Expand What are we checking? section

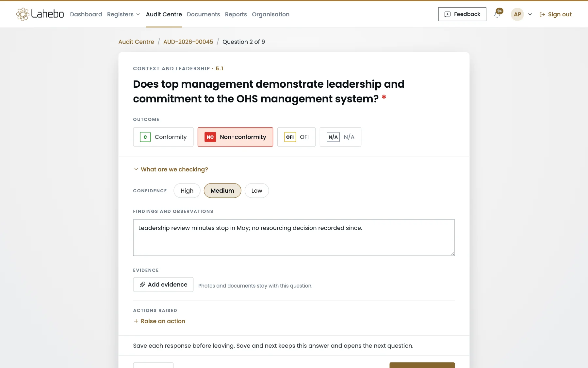tap(171, 169)
